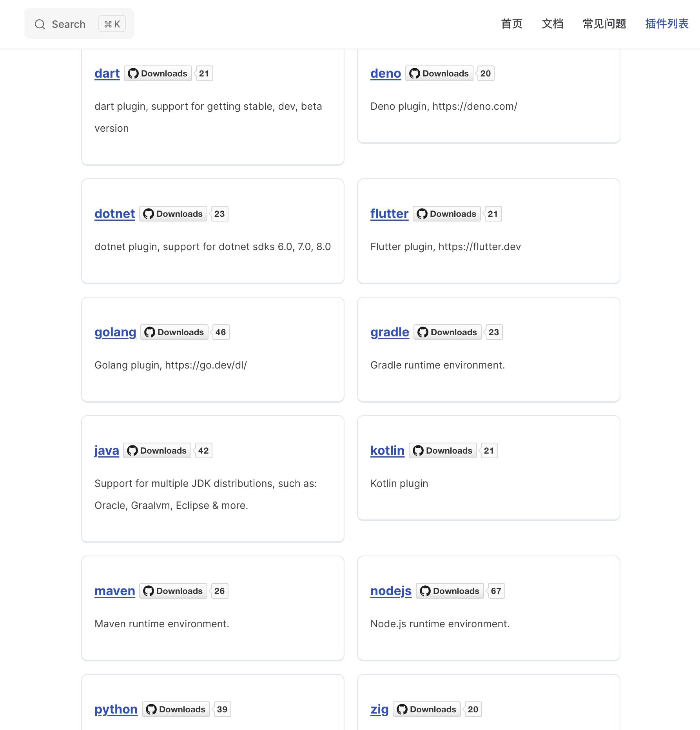Open the gradle plugin link
Image resolution: width=700 pixels, height=730 pixels.
pyautogui.click(x=390, y=332)
